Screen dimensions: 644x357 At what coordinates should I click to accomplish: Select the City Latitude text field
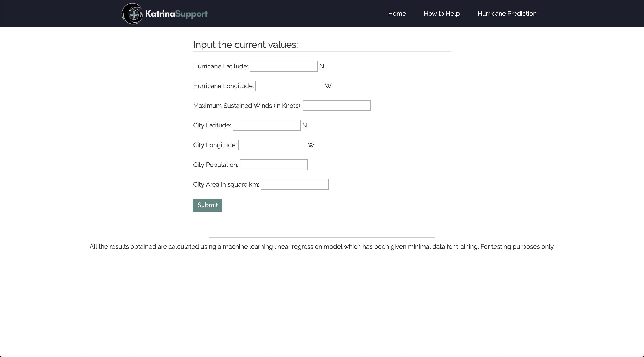(x=266, y=125)
